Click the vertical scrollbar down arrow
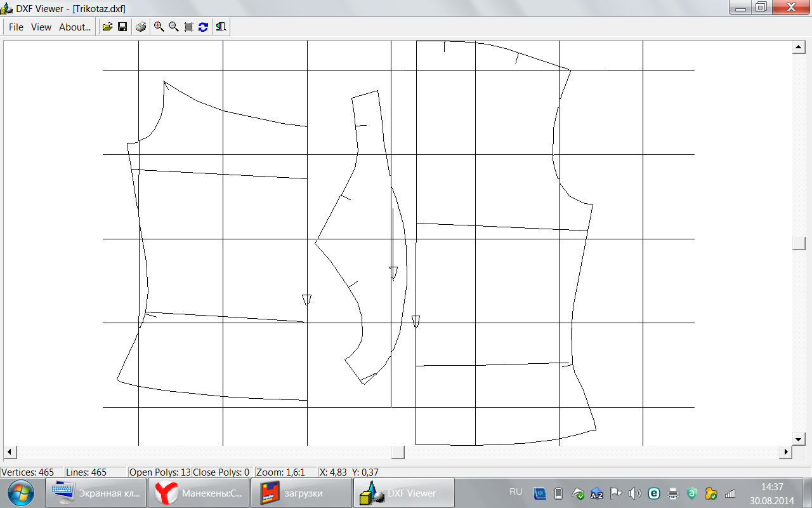812x508 pixels. pyautogui.click(x=799, y=439)
